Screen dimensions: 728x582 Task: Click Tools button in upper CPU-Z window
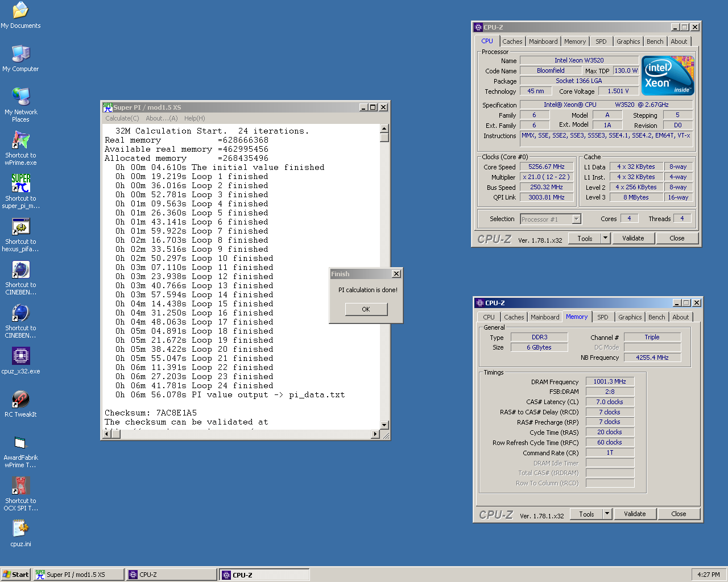click(x=585, y=239)
